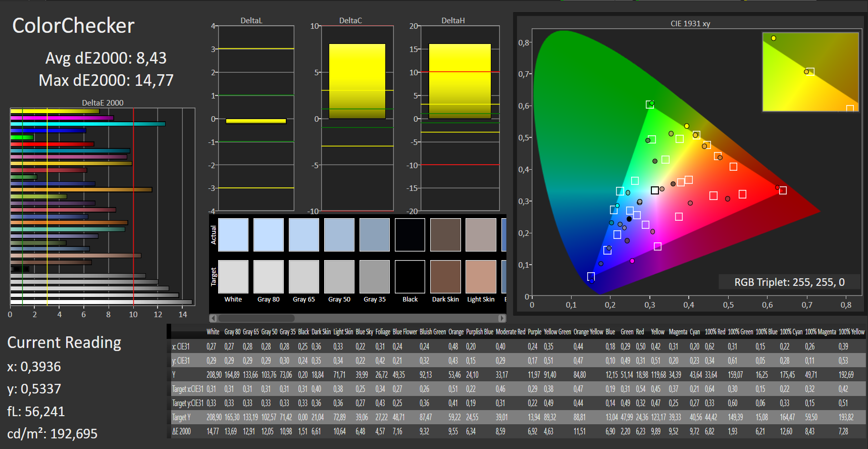Click the 100% Yellow column header

click(851, 332)
